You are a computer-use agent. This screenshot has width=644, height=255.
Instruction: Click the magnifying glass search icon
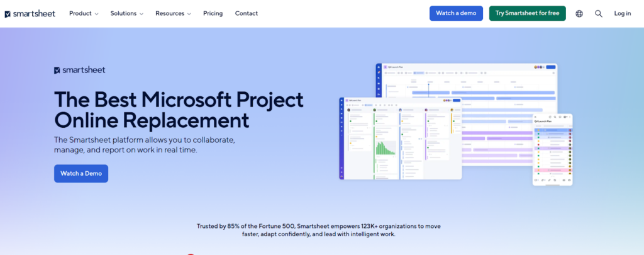pyautogui.click(x=599, y=13)
